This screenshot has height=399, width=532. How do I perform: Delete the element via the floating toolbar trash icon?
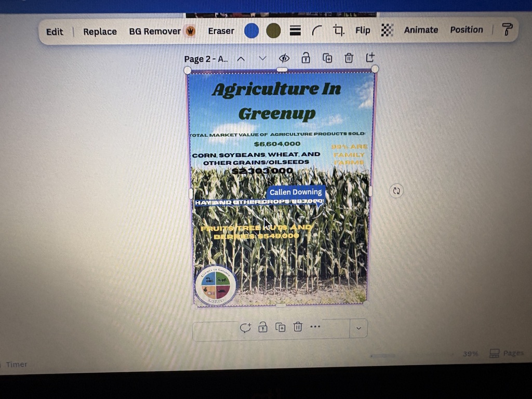point(298,327)
